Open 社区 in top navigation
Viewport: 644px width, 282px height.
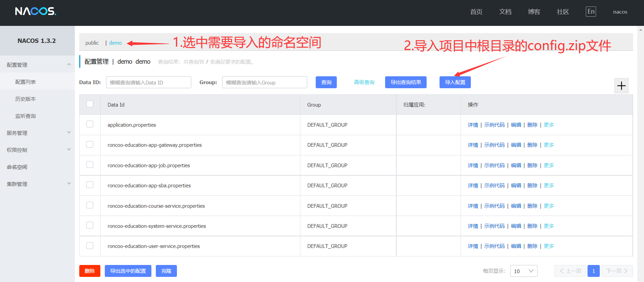click(x=563, y=12)
